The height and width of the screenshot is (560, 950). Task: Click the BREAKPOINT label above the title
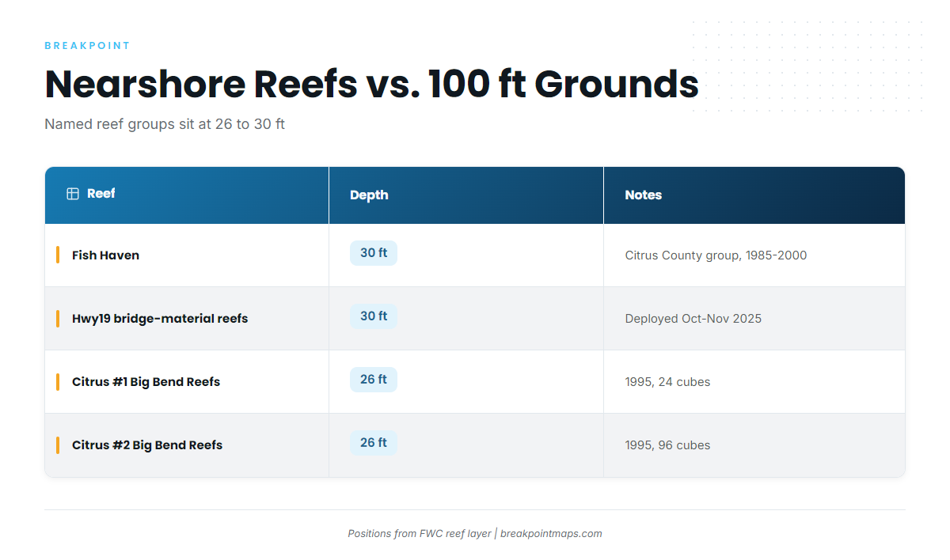(88, 46)
